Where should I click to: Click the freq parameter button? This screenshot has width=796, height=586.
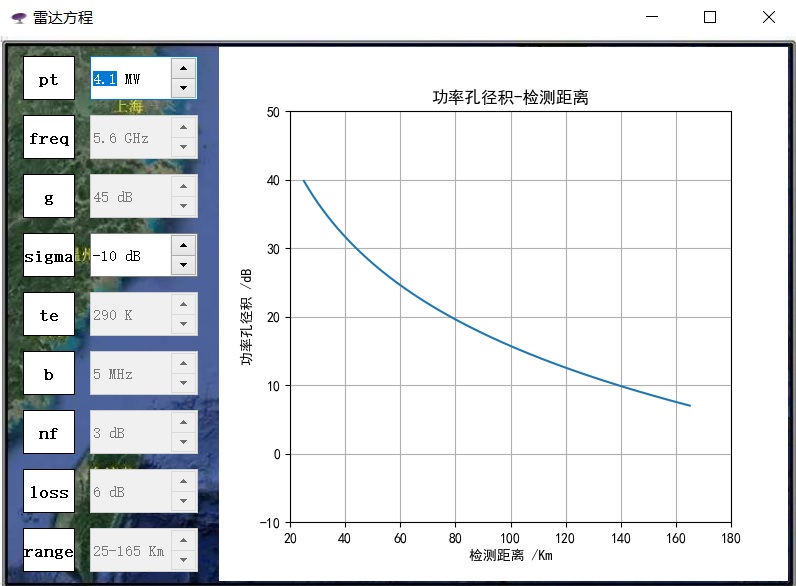coord(49,137)
